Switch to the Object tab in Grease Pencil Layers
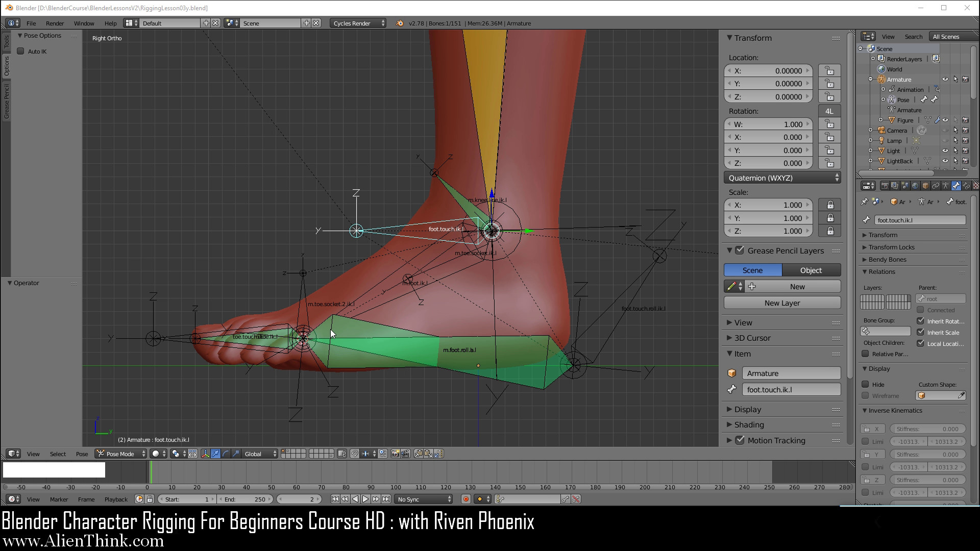Screen dimensions: 980x551 point(811,270)
